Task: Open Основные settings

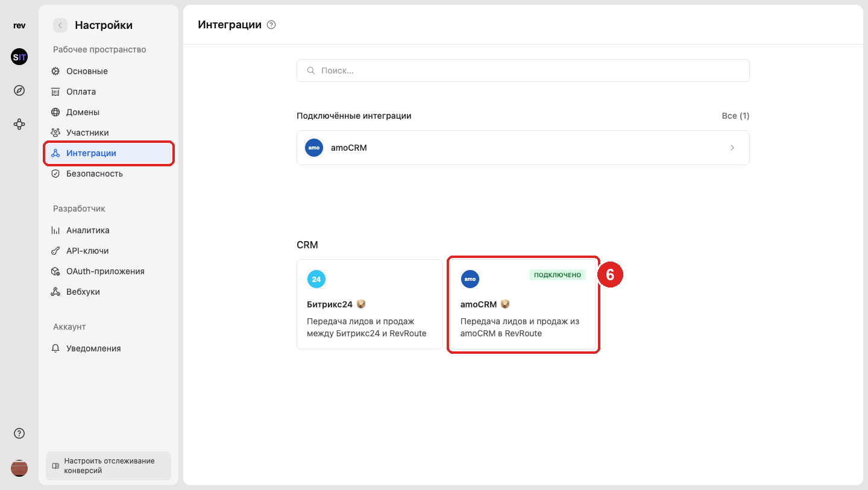Action: 108,71
